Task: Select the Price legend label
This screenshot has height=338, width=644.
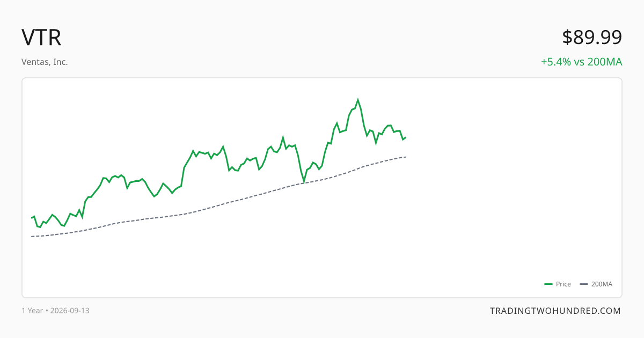Action: [x=563, y=284]
